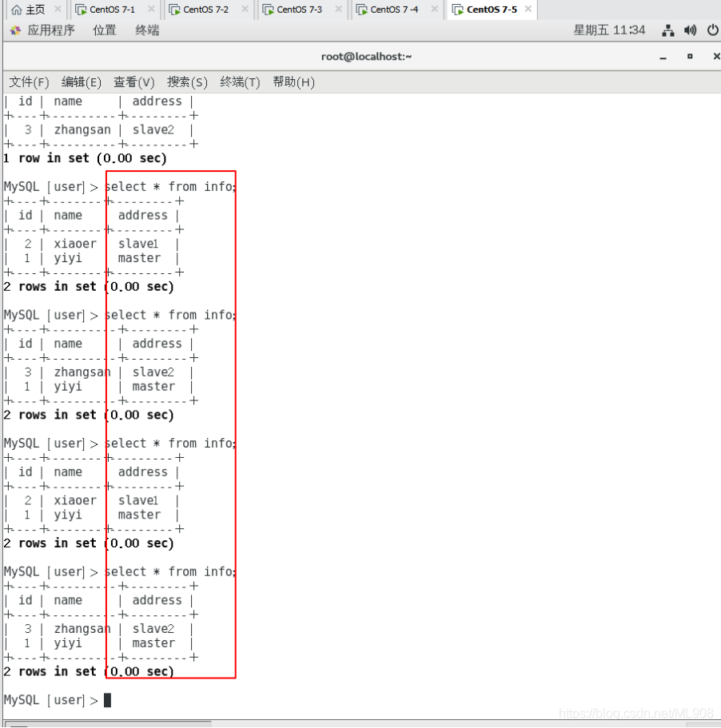Open the 应用程序 applications menu

(x=50, y=30)
